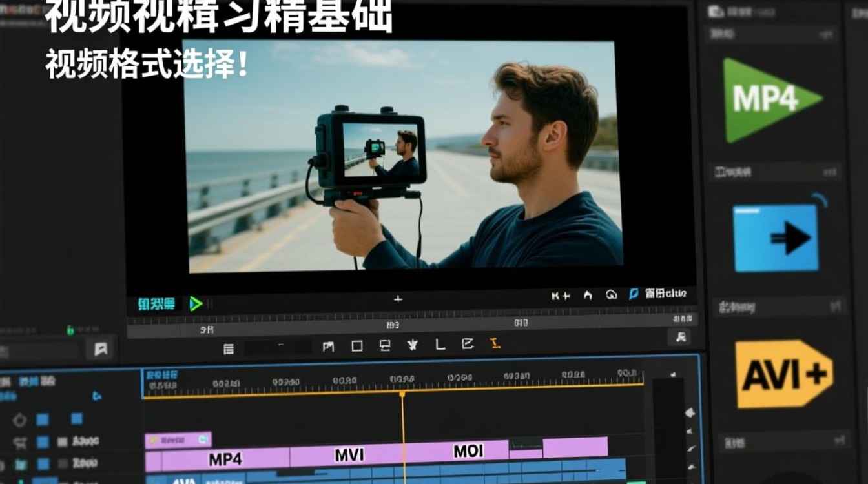Open the list lines icon in editing toolbar
The height and width of the screenshot is (484, 868).
[x=229, y=349]
